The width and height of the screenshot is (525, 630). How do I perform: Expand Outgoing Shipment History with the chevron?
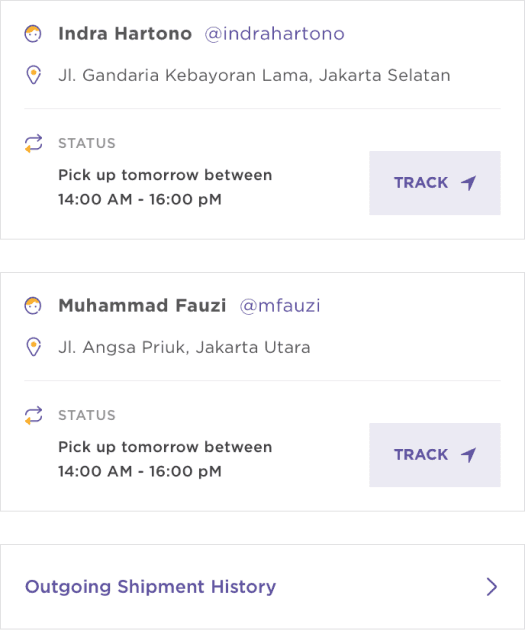click(x=492, y=587)
